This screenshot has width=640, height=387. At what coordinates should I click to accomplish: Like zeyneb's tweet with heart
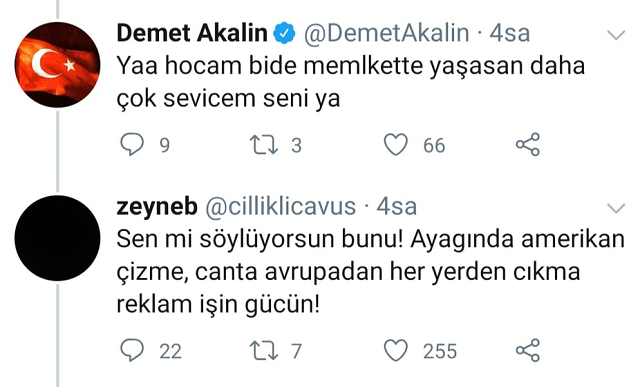(396, 350)
